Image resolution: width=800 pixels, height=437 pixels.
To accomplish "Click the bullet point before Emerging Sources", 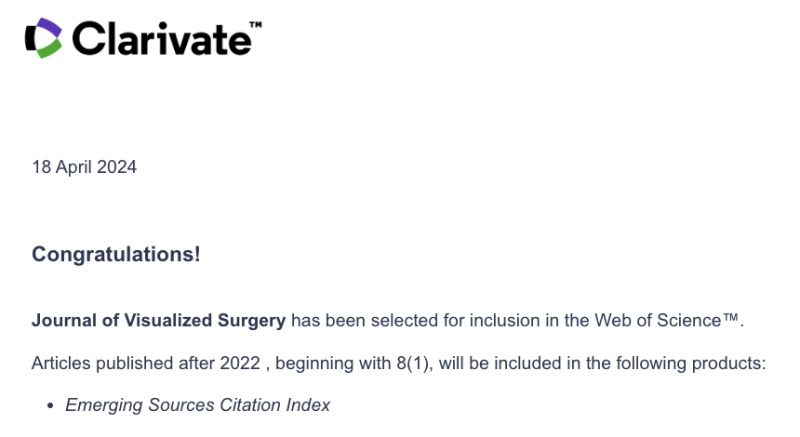I will [50, 406].
